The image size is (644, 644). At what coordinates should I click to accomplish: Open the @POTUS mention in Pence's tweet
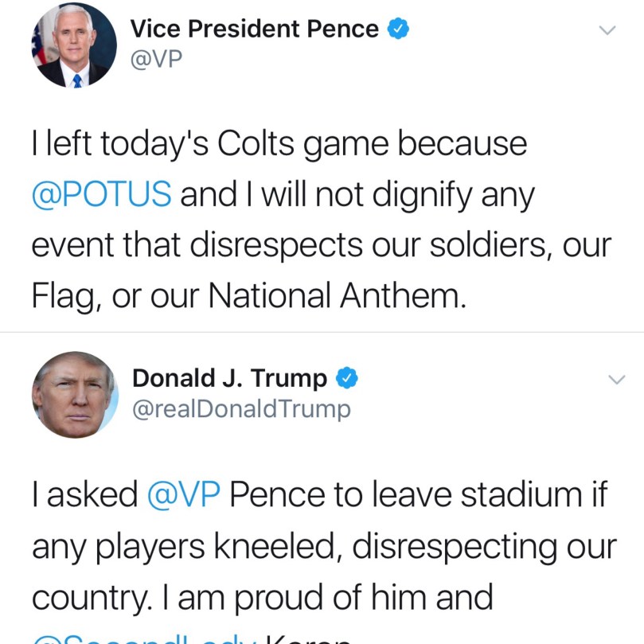pyautogui.click(x=101, y=195)
